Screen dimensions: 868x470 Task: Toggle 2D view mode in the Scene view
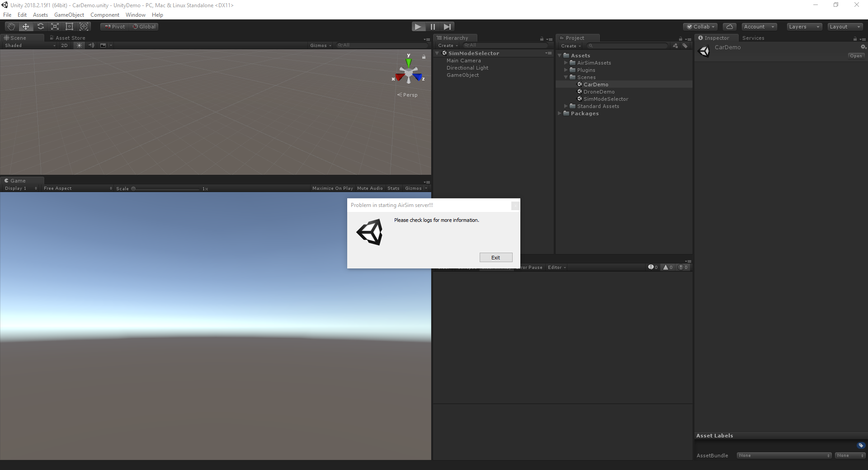(x=64, y=45)
